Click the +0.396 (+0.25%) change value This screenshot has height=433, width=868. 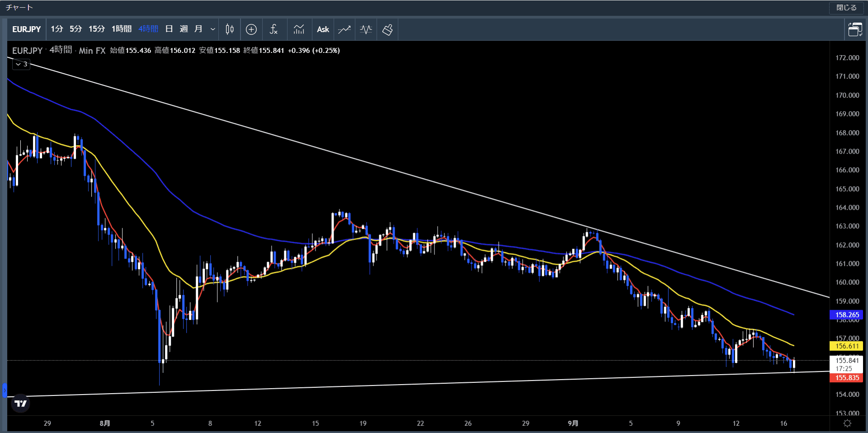click(x=314, y=51)
